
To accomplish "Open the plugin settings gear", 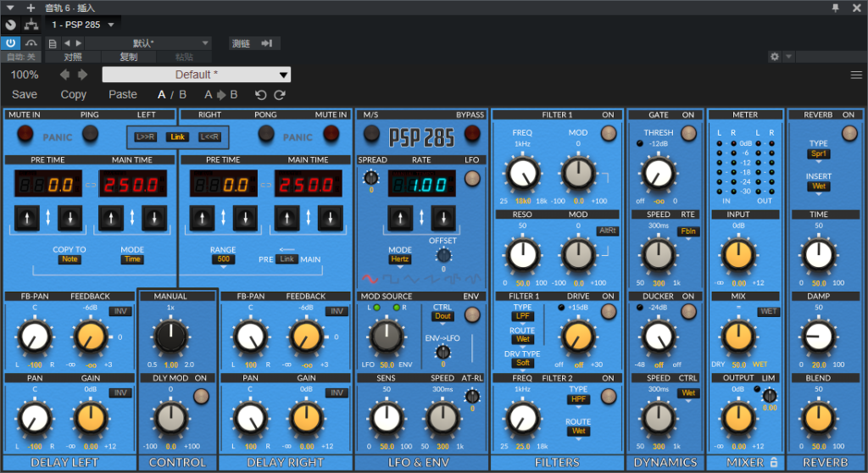I will point(775,57).
